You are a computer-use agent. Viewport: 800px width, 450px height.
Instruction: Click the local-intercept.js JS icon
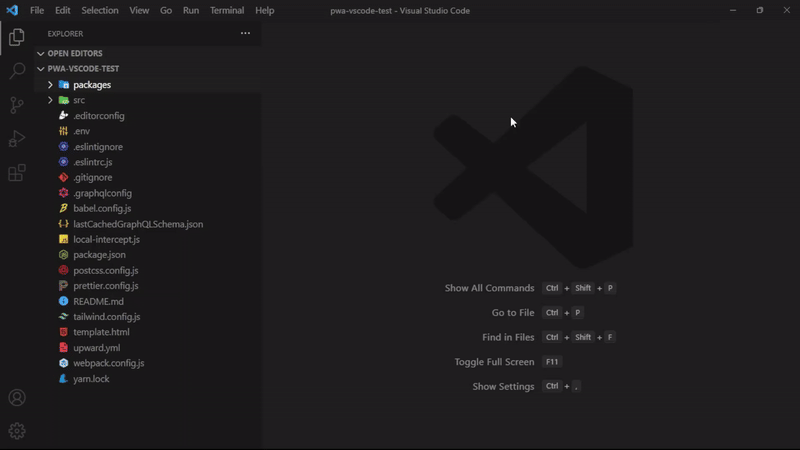point(63,239)
